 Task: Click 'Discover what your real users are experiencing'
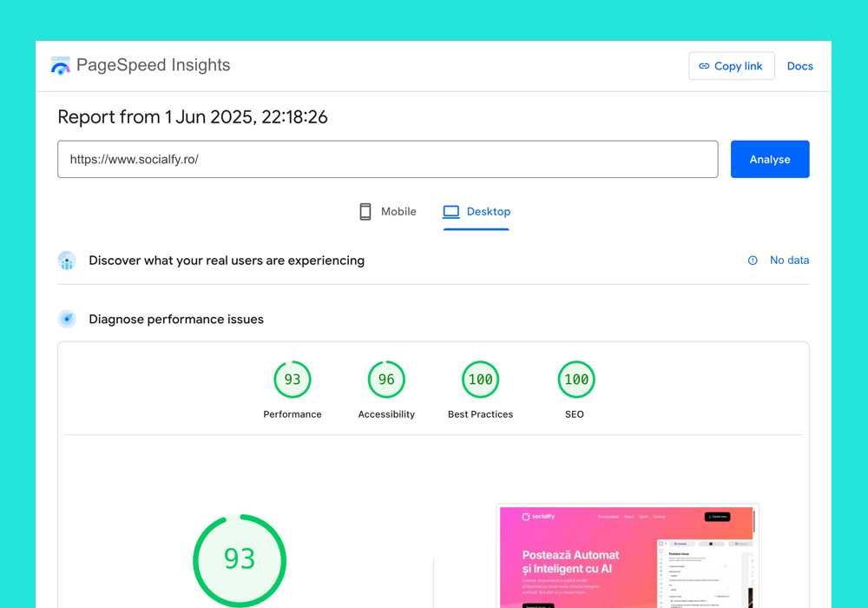[x=227, y=261]
